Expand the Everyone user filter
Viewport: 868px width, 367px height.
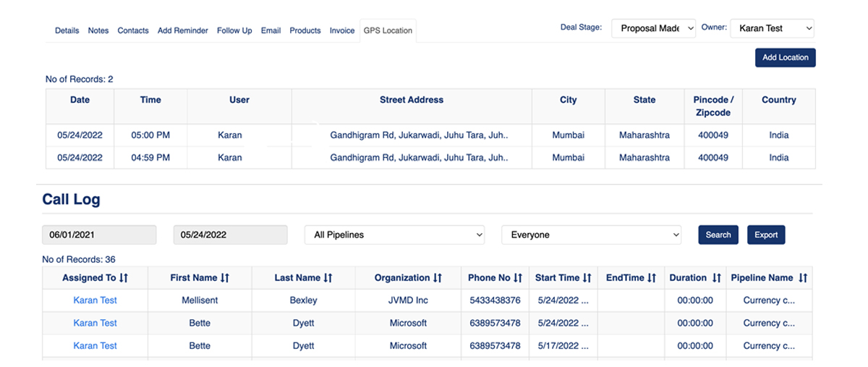(591, 235)
